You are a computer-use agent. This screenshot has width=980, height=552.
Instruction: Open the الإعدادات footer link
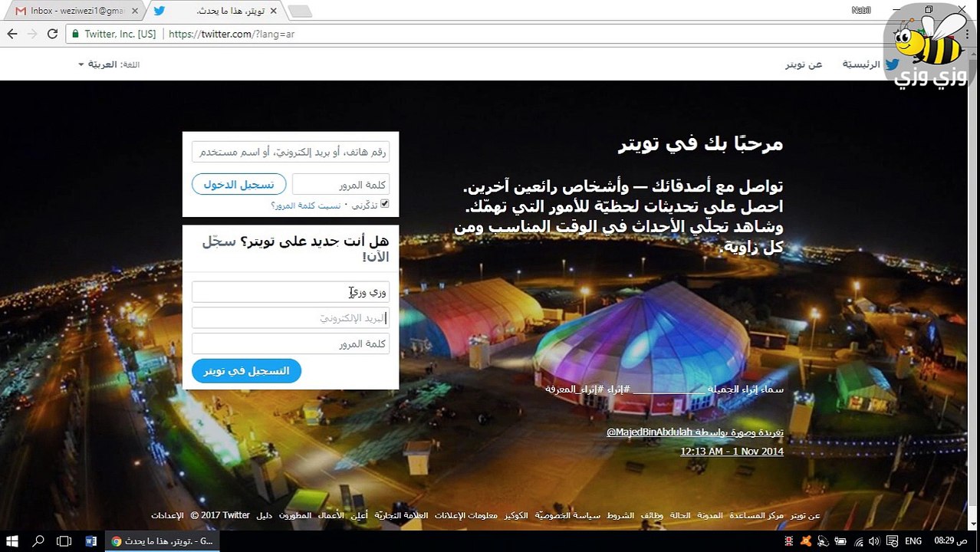168,515
